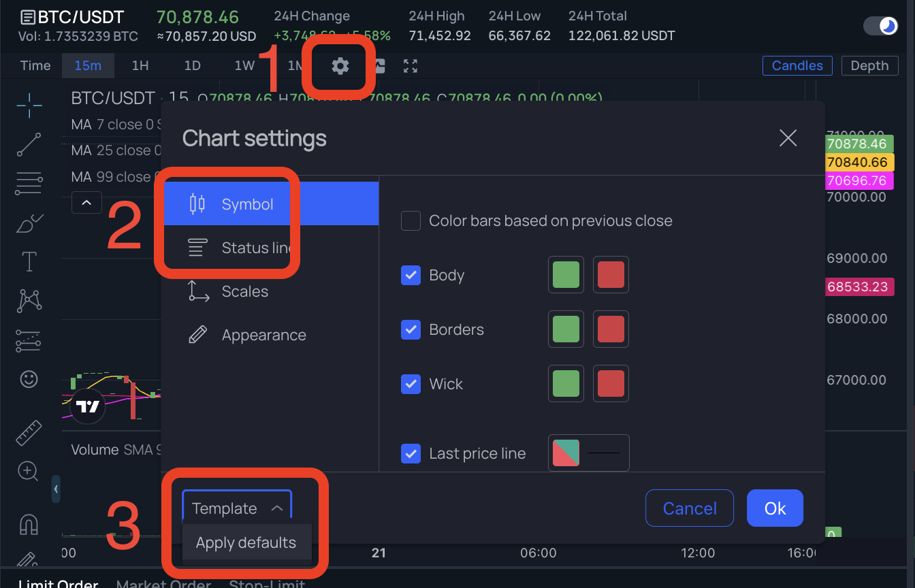The width and height of the screenshot is (915, 588).
Task: Confirm settings with Ok button
Action: point(775,508)
